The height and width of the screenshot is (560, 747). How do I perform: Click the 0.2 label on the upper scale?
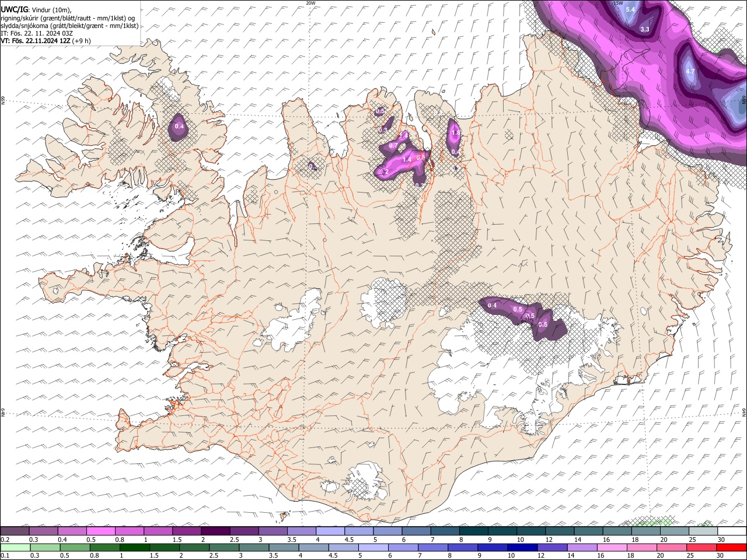coord(5,540)
